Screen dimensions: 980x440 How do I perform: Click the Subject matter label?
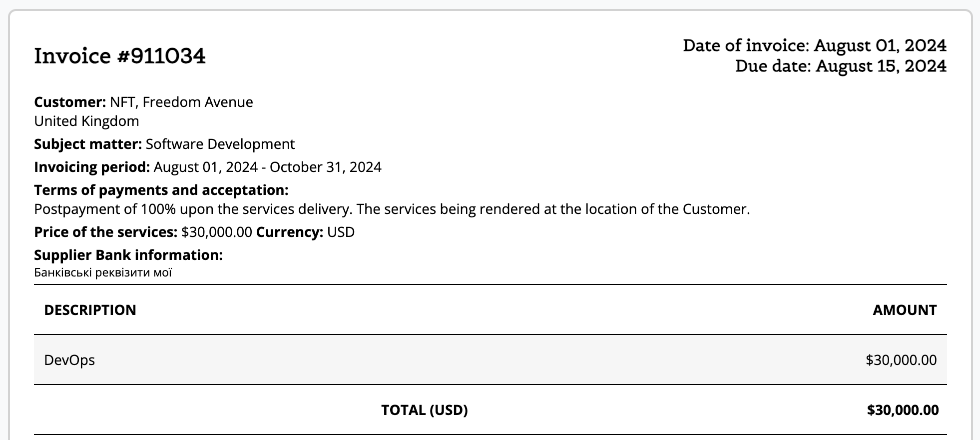click(88, 144)
